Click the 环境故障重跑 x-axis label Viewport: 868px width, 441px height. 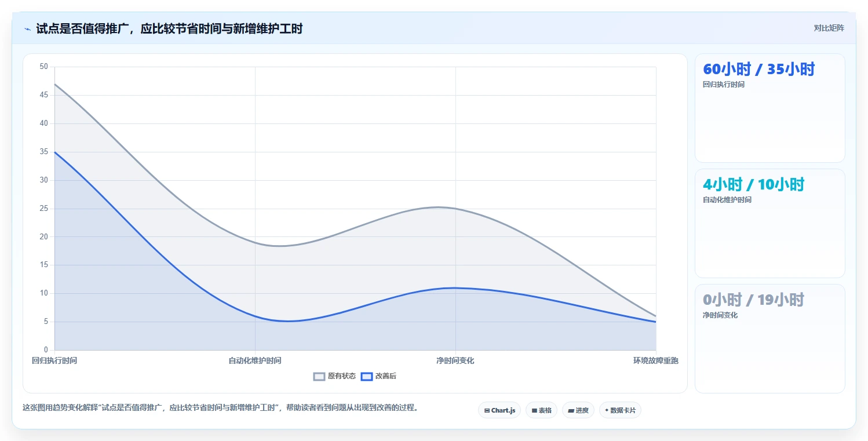point(656,360)
